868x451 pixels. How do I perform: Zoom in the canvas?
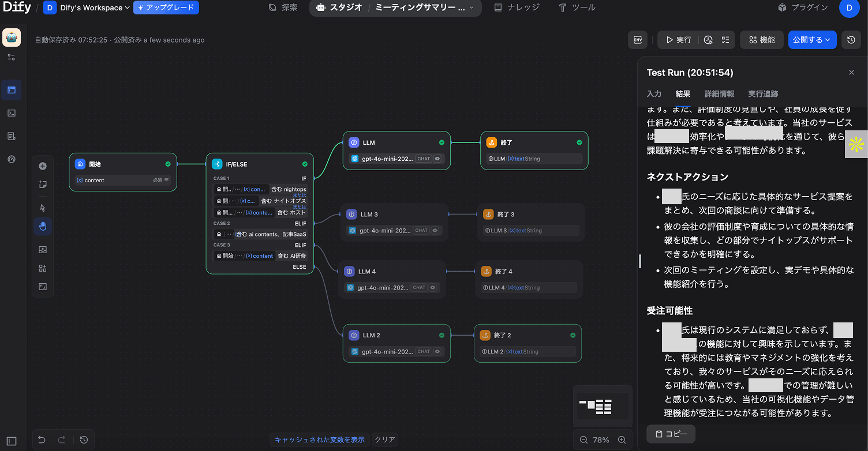coord(622,439)
